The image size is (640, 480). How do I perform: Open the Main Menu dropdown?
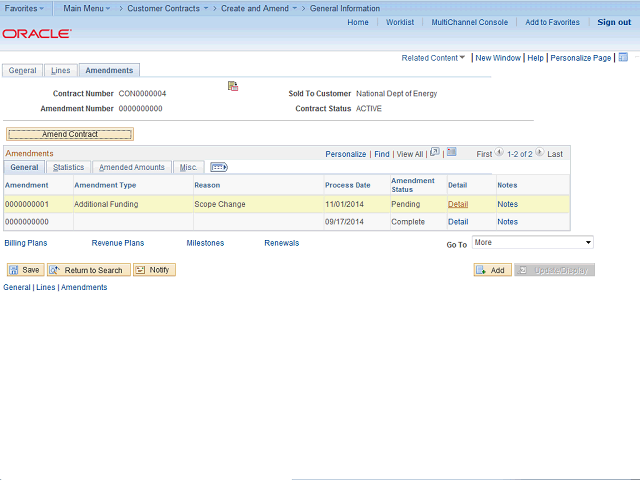tap(87, 8)
